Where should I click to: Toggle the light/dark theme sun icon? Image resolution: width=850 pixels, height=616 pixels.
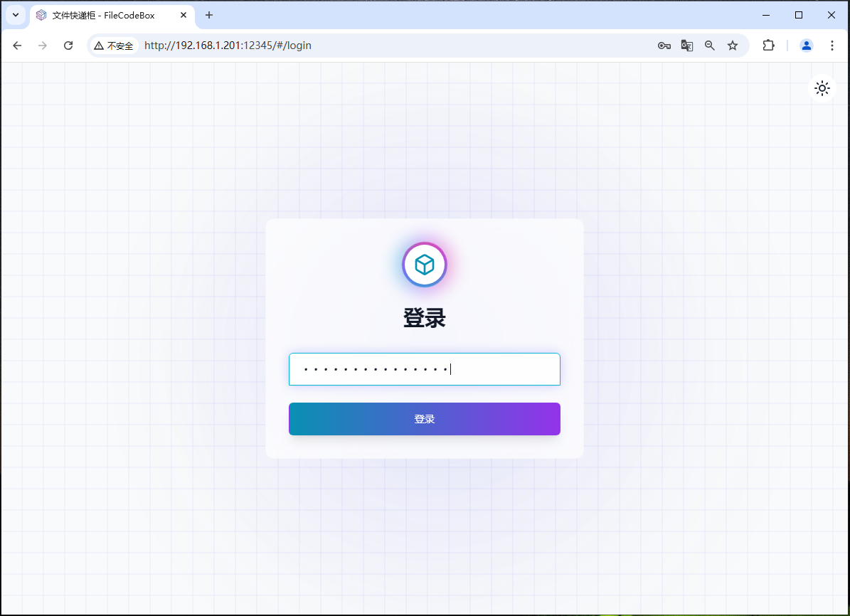[822, 88]
